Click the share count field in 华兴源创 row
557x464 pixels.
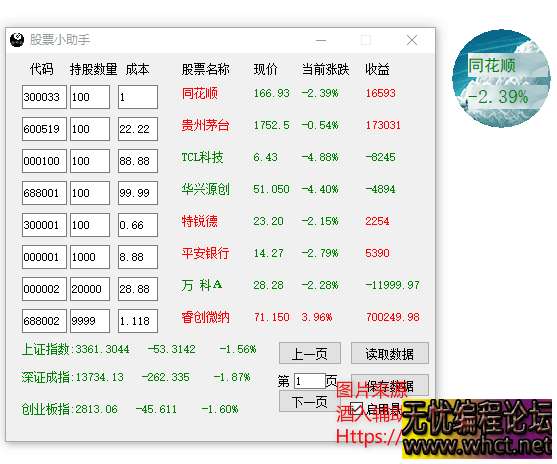tap(90, 193)
